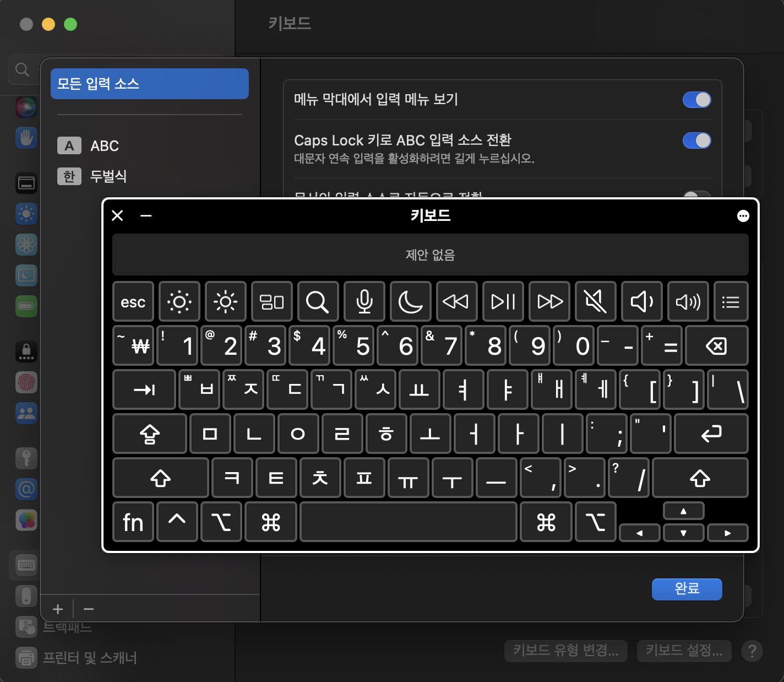
Task: Click the return key
Action: [711, 434]
